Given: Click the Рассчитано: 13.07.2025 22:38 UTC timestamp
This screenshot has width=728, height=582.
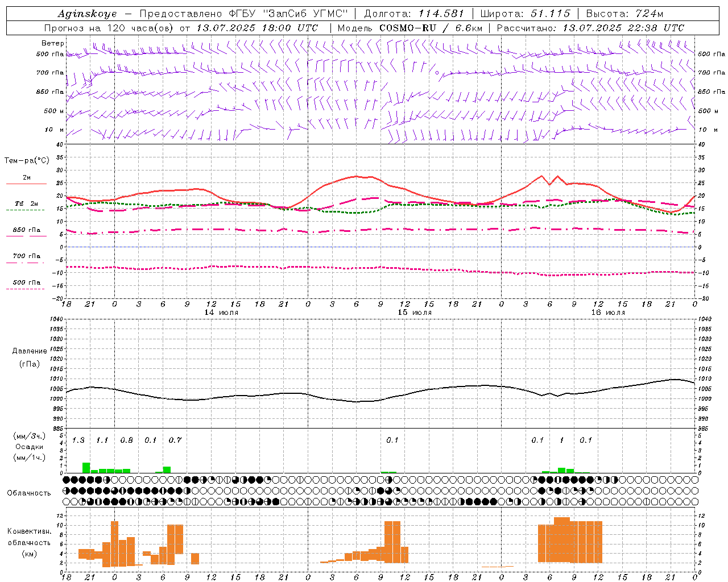Looking at the screenshot, I should 590,28.
